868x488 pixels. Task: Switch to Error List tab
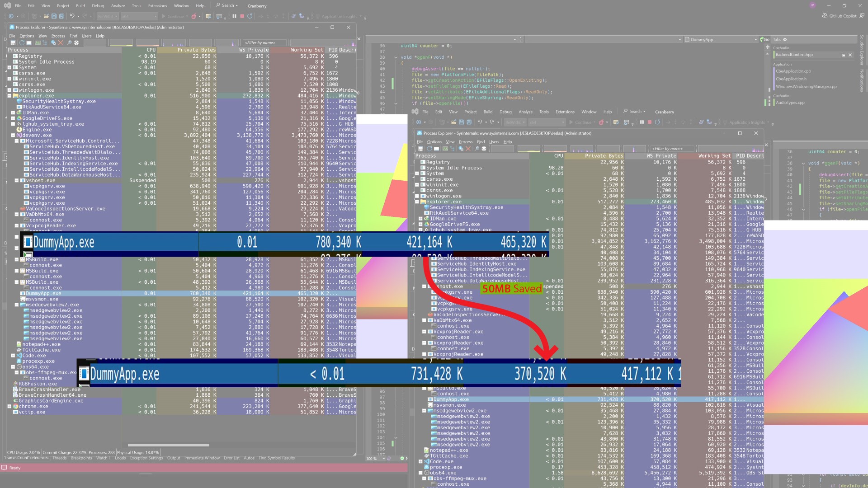point(231,458)
